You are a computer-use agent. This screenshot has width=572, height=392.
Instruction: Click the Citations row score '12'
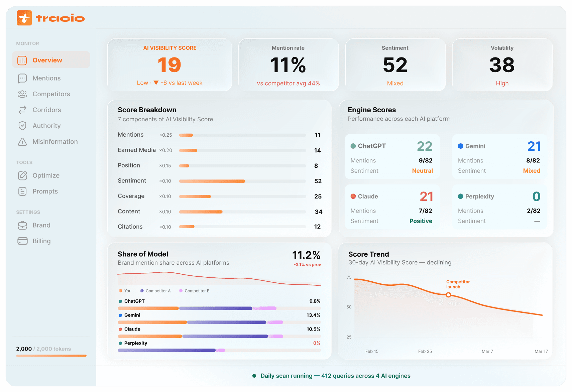pyautogui.click(x=317, y=227)
